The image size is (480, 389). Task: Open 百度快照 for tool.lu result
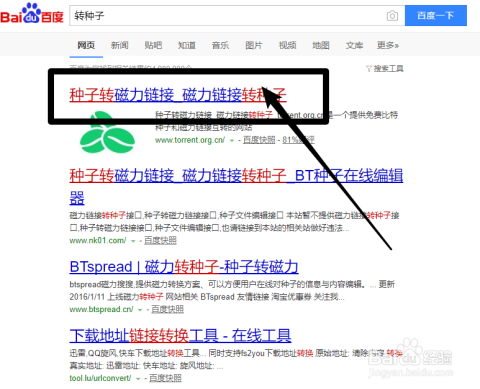(165, 378)
